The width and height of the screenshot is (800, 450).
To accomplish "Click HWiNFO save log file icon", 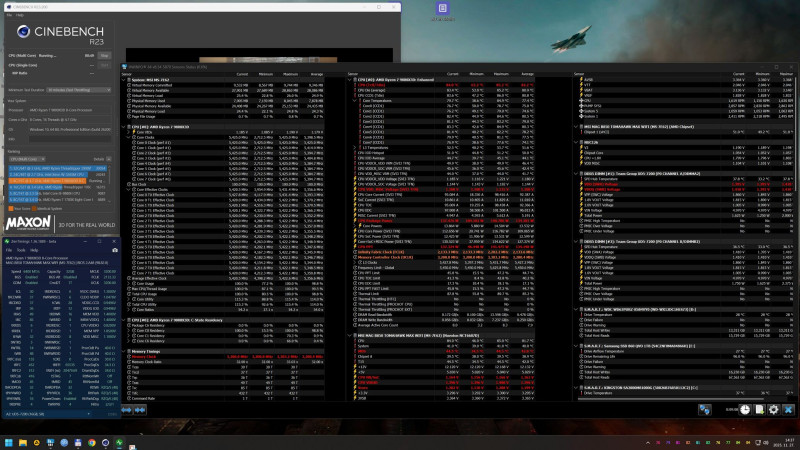I will (759, 409).
